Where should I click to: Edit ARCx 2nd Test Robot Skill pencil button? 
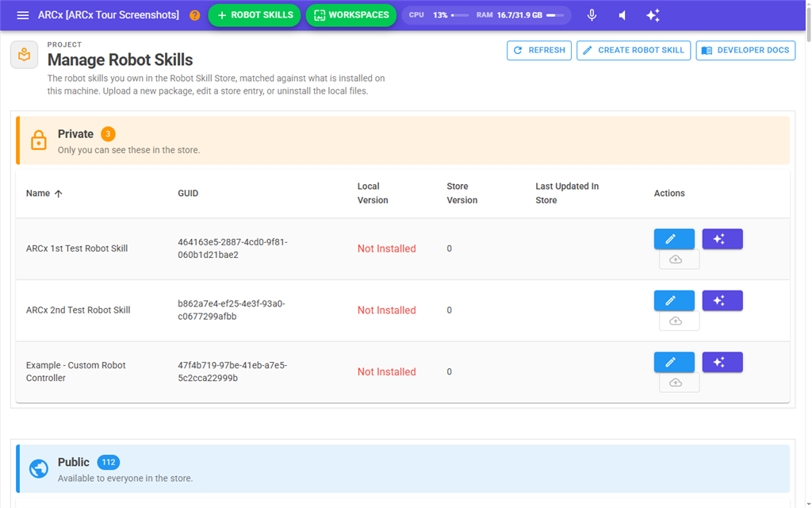pyautogui.click(x=674, y=301)
